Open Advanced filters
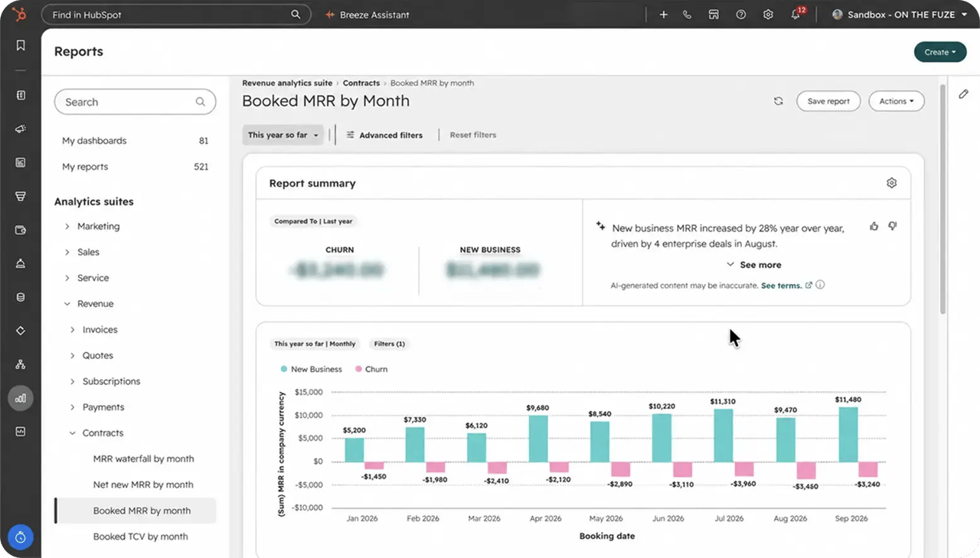This screenshot has width=980, height=558. [x=384, y=135]
